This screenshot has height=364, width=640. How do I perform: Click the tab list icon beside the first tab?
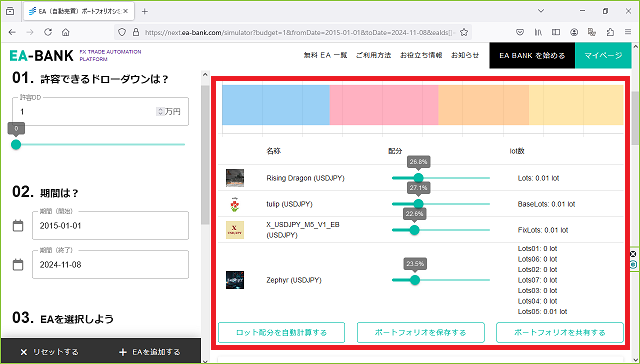pyautogui.click(x=10, y=11)
